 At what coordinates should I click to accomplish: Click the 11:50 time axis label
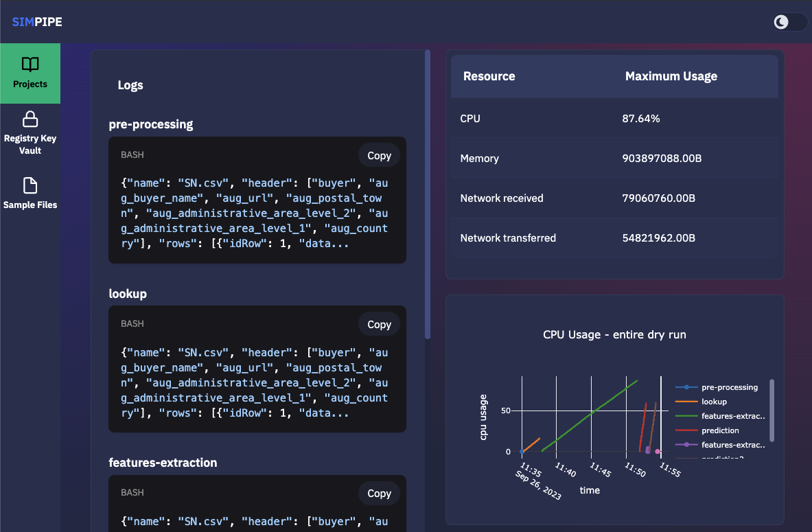(636, 470)
